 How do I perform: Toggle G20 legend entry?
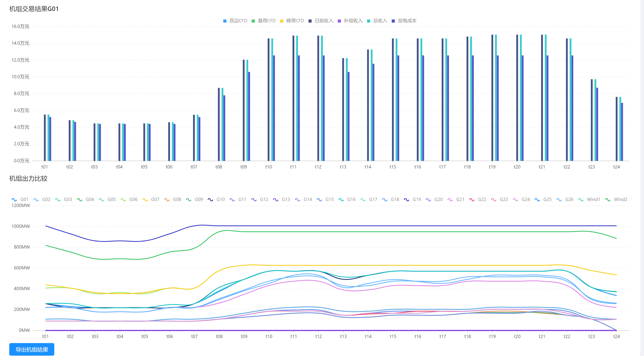tap(434, 200)
